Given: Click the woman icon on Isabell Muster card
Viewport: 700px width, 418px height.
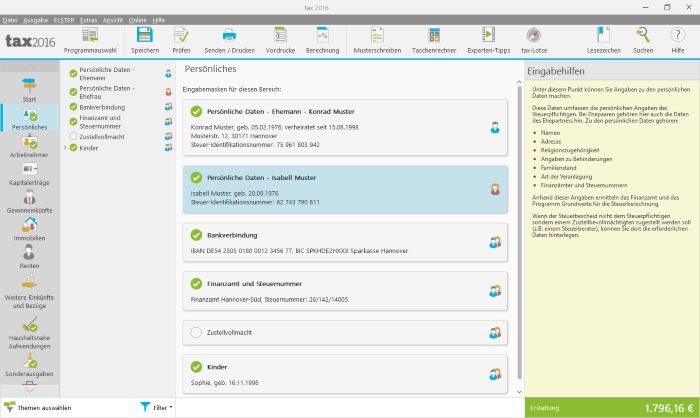Looking at the screenshot, I should [x=495, y=189].
